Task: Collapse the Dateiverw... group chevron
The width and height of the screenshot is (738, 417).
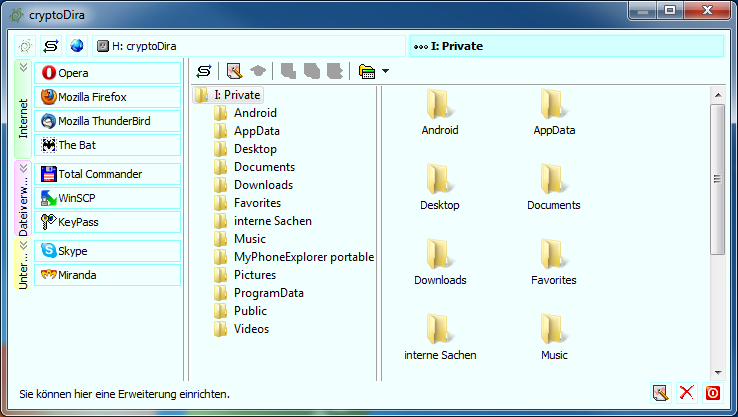Action: click(23, 168)
